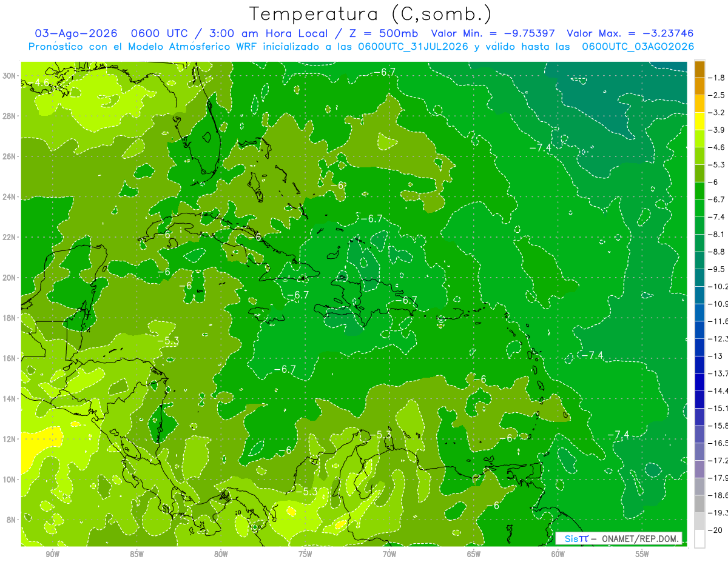Click the '-18.6' color scale value
This screenshot has height=562, width=728.
point(718,495)
